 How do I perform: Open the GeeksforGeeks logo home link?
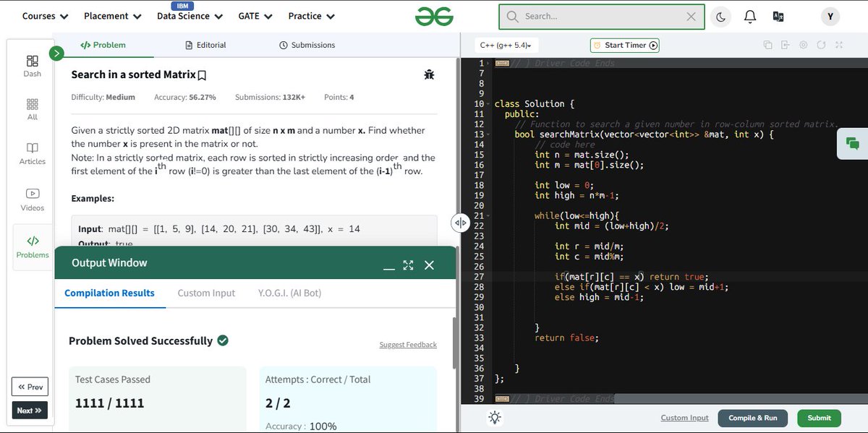434,16
